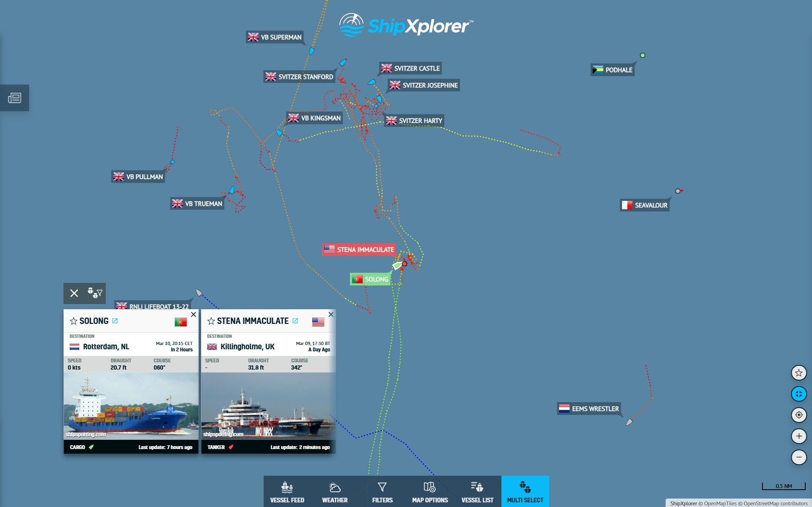This screenshot has width=812, height=507.
Task: Open SOLONG details external link
Action: point(115,321)
